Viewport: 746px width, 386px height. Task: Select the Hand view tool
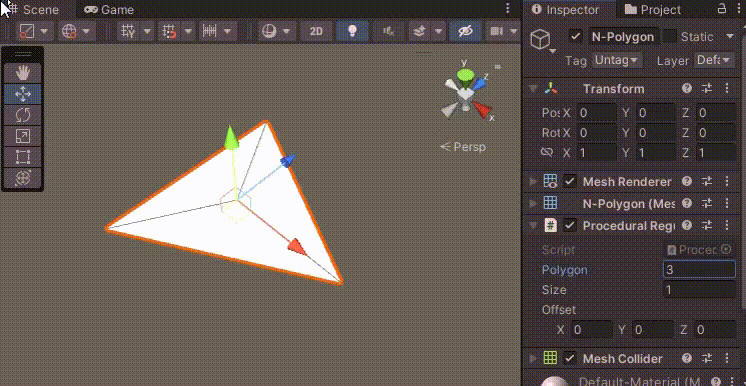coord(23,73)
